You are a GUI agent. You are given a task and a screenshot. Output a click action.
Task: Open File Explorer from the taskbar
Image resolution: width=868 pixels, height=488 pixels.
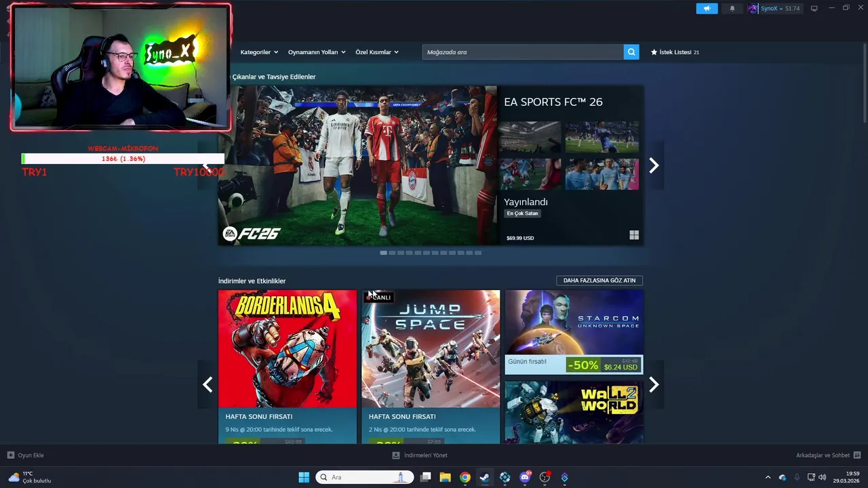[x=445, y=477]
